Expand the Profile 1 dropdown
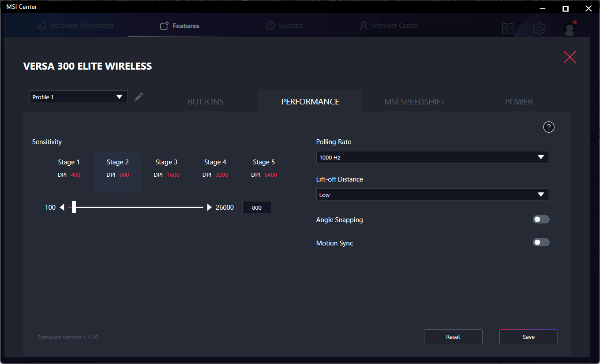Screen dimensions: 600x364 click(79, 97)
